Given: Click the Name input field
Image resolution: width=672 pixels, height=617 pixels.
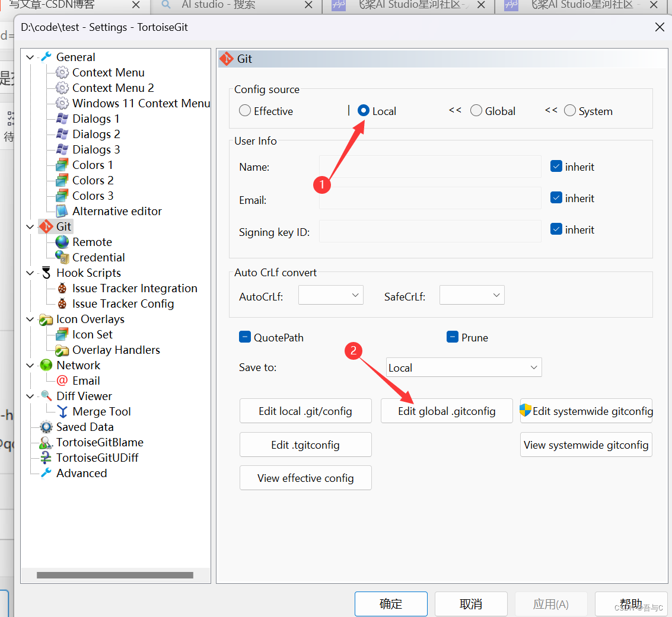Looking at the screenshot, I should pyautogui.click(x=430, y=167).
